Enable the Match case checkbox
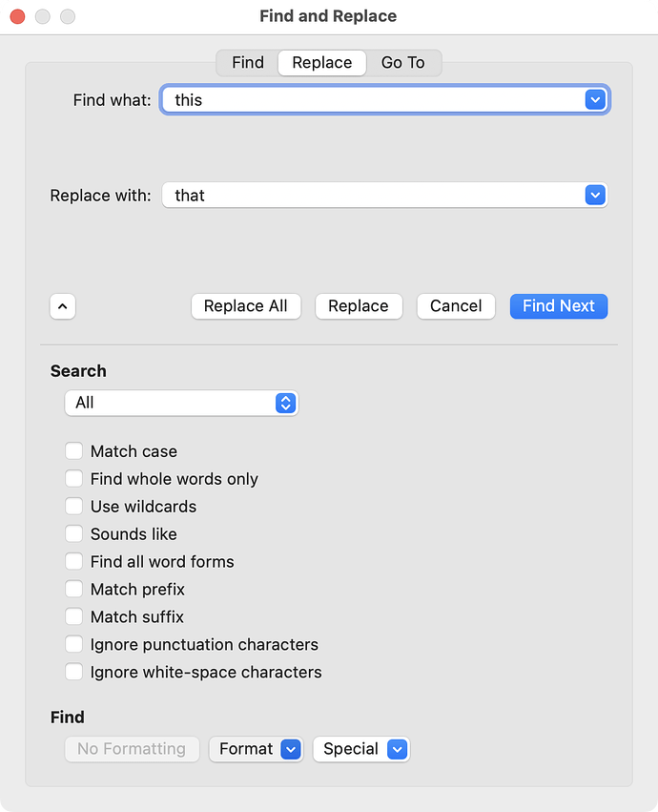The width and height of the screenshot is (658, 812). click(x=74, y=451)
